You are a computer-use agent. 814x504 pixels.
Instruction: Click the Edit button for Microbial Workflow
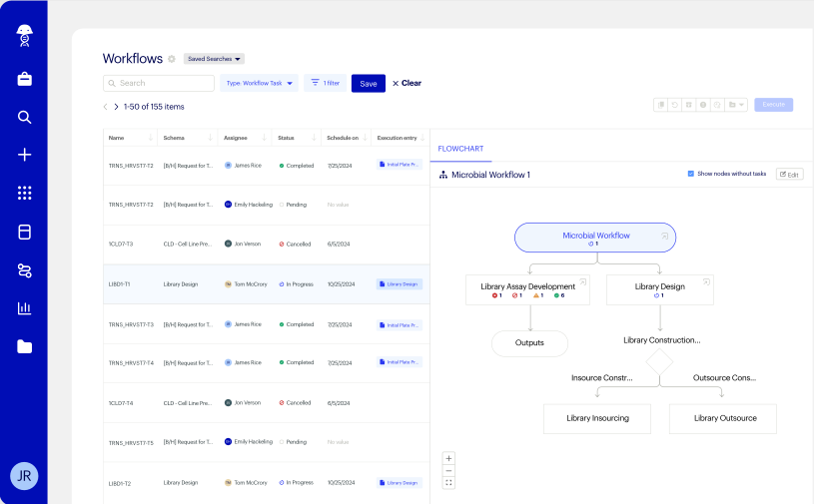pyautogui.click(x=789, y=174)
